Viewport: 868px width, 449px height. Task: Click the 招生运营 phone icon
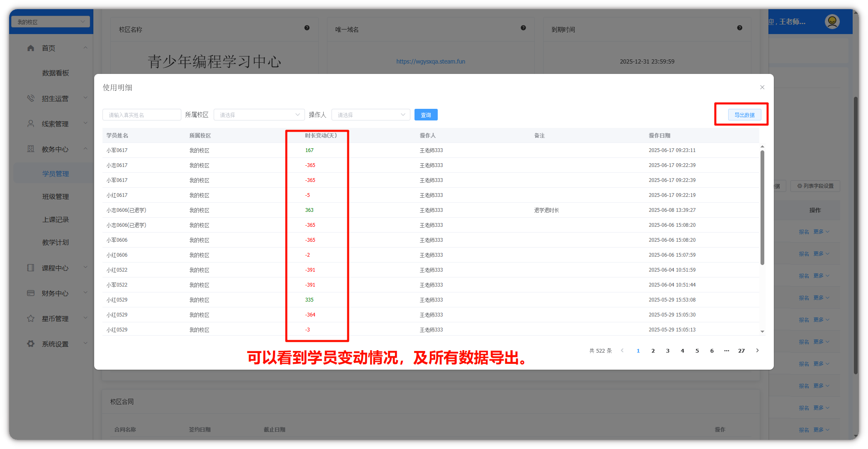pyautogui.click(x=31, y=98)
